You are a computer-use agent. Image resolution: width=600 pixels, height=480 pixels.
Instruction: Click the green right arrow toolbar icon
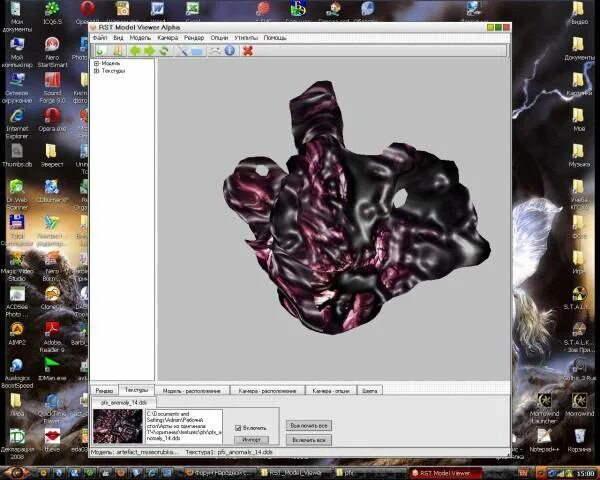pyautogui.click(x=150, y=51)
